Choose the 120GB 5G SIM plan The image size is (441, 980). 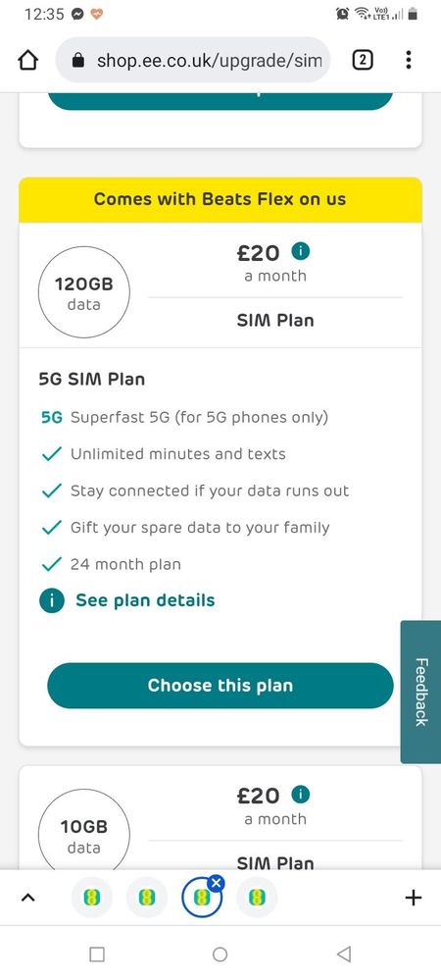click(x=220, y=686)
